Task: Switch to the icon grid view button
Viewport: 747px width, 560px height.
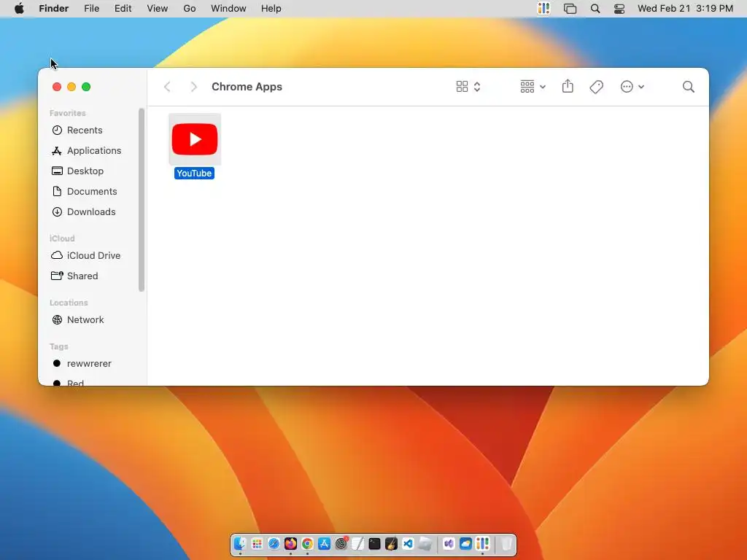Action: click(x=462, y=87)
